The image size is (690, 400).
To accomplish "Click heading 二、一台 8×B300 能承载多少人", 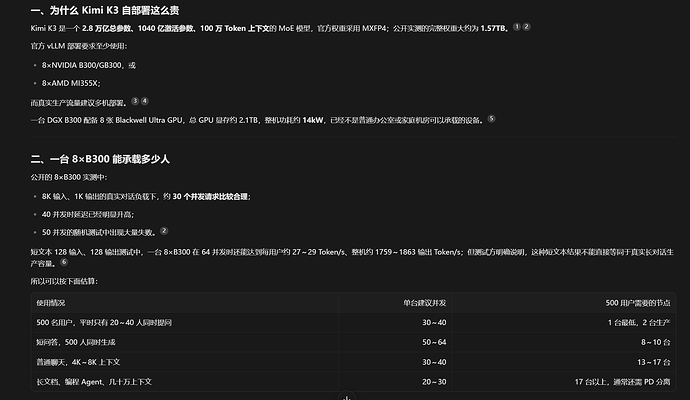I will pos(100,159).
